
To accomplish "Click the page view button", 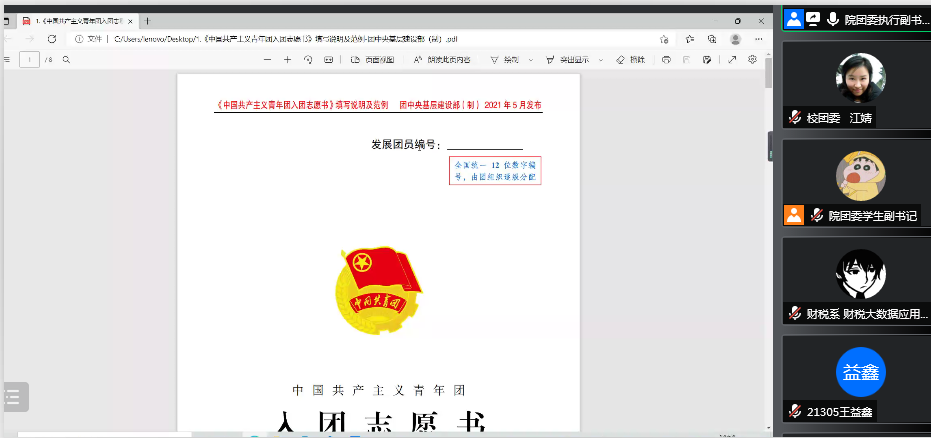I will point(372,59).
